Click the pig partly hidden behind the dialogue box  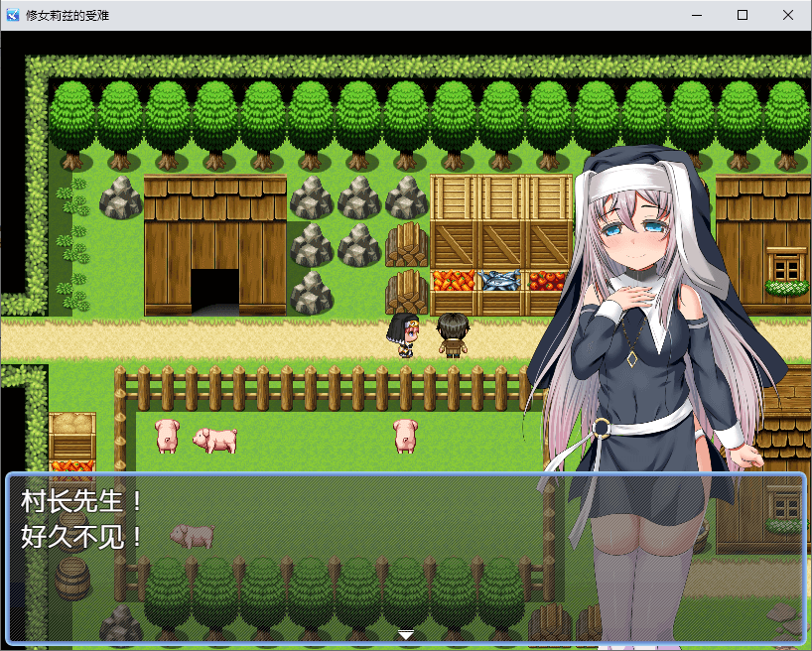[x=193, y=536]
